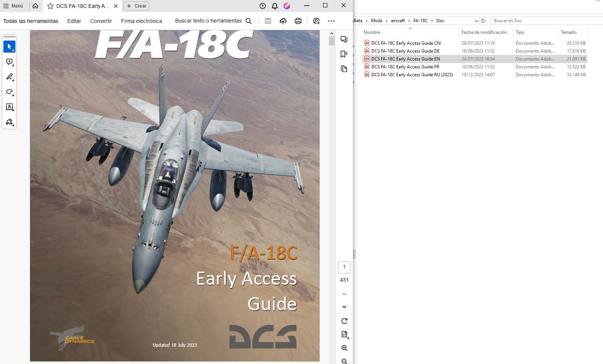
Task: Expand the address bar history dropdown
Action: [476, 21]
